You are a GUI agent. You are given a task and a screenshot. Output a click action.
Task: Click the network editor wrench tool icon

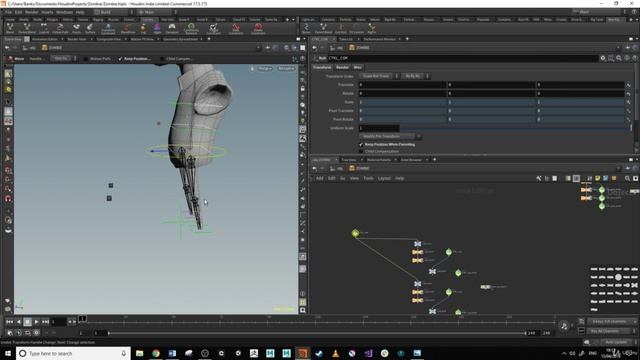point(539,178)
